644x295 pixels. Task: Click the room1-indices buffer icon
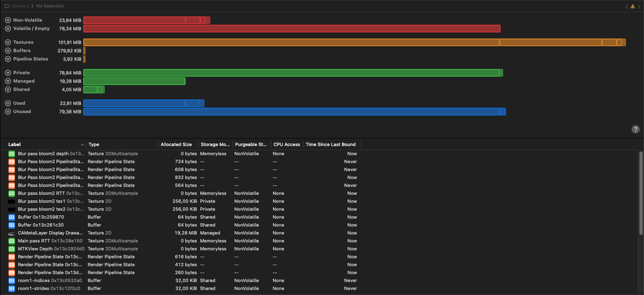(12, 280)
